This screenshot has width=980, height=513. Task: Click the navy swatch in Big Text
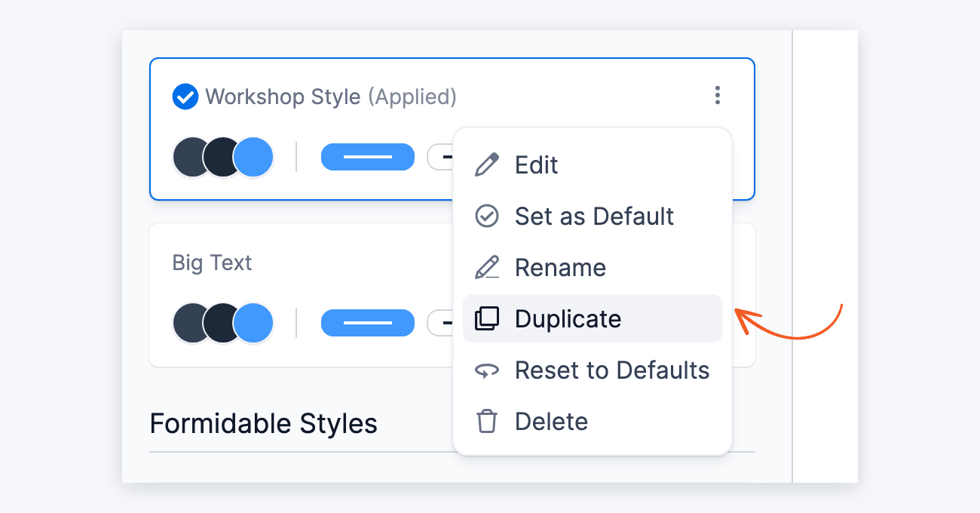click(219, 323)
